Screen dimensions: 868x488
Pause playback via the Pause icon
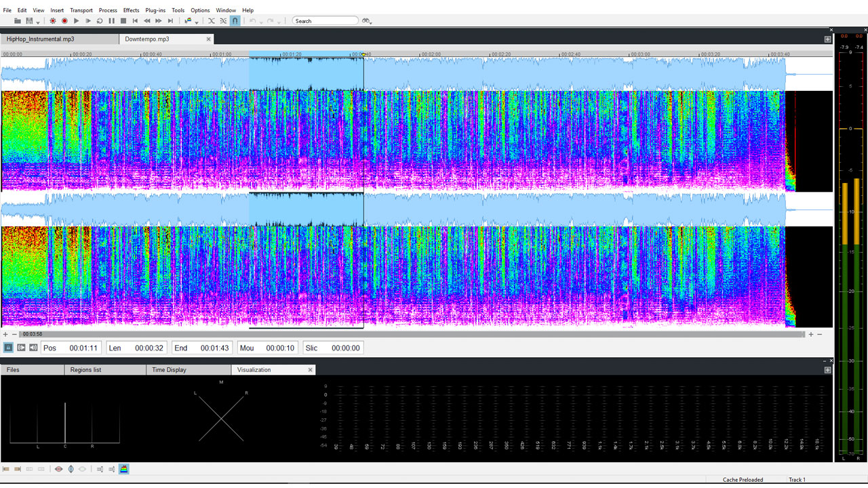tap(111, 20)
